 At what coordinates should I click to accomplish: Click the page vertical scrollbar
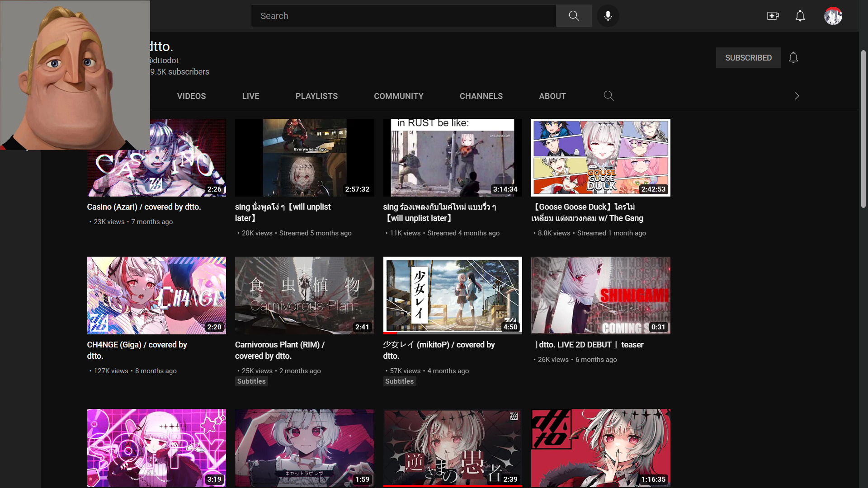coord(863,129)
